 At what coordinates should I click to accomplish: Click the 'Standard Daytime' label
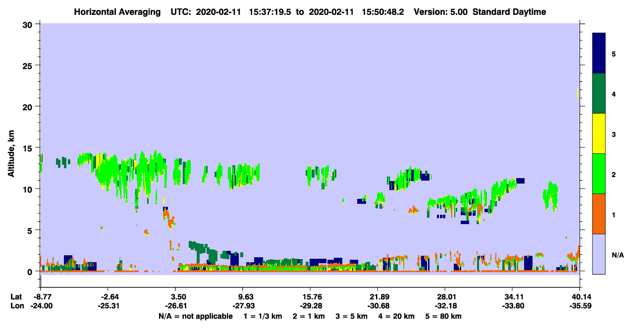(509, 12)
